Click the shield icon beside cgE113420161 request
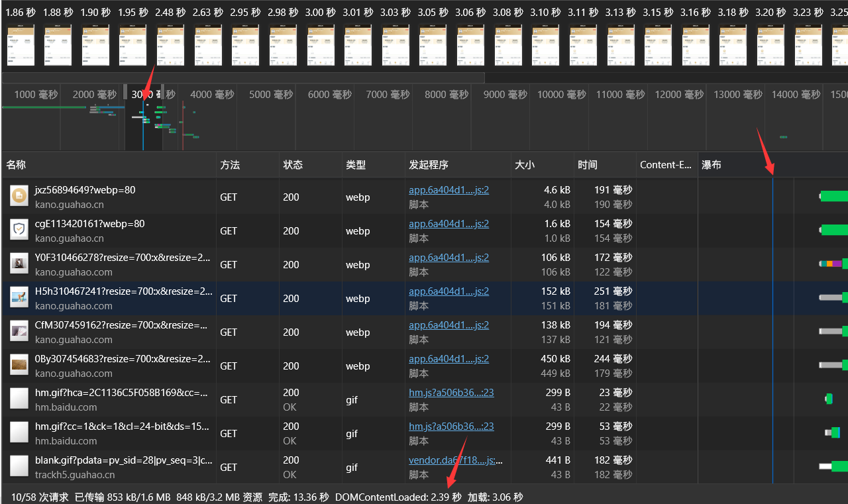Viewport: 848px width, 504px height. tap(19, 230)
